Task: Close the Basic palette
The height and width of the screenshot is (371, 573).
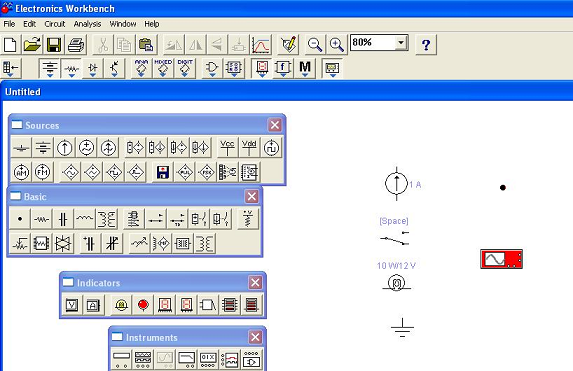Action: [251, 196]
